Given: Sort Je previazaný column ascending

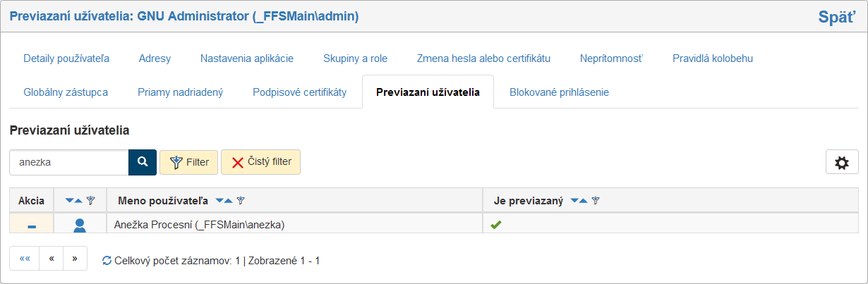Looking at the screenshot, I should pos(582,202).
